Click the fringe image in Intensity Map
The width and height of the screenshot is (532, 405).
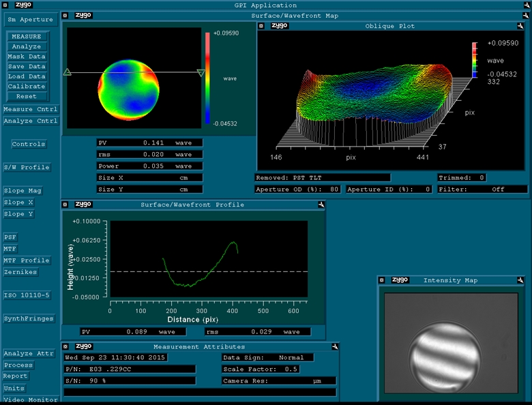(444, 356)
